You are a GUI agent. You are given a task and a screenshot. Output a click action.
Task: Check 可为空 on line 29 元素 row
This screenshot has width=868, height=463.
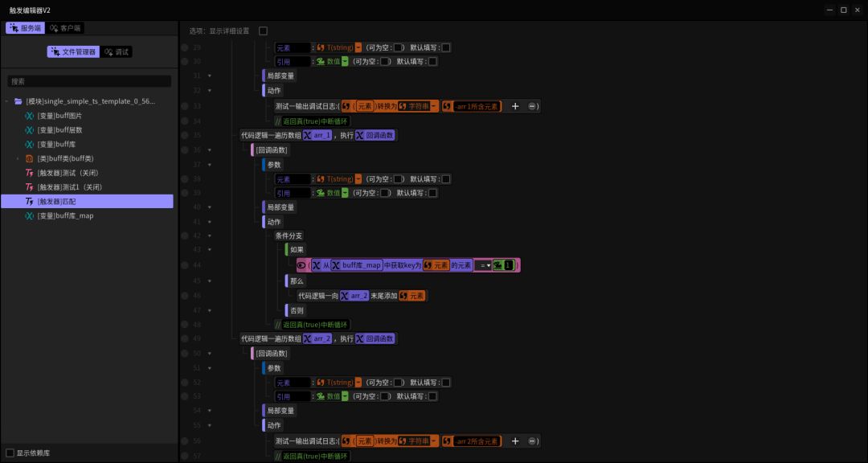click(x=398, y=47)
